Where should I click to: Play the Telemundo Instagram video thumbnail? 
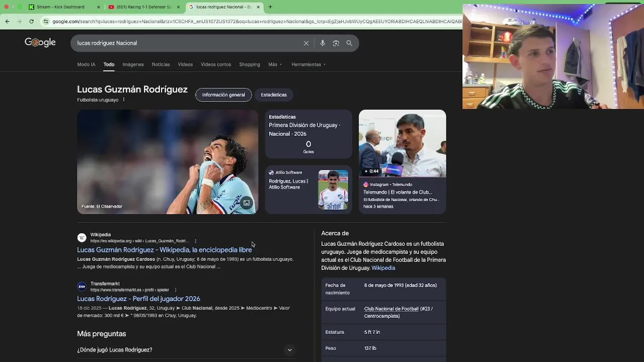point(402,143)
